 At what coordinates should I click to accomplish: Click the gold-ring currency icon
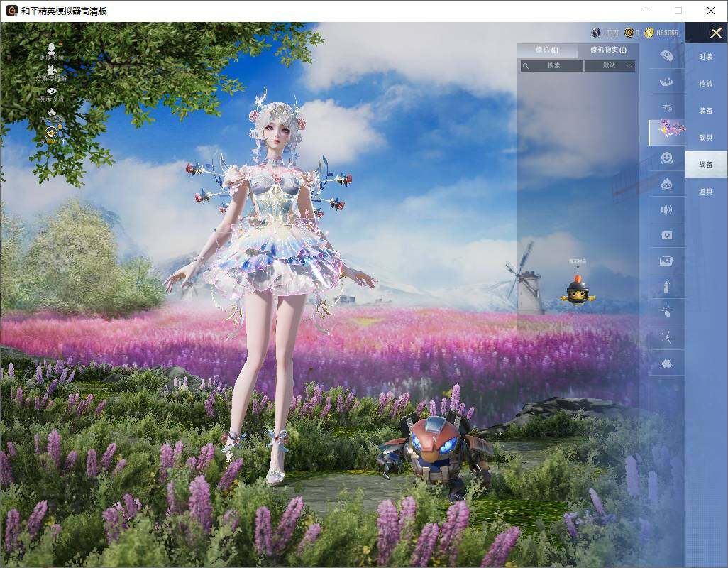tap(629, 33)
